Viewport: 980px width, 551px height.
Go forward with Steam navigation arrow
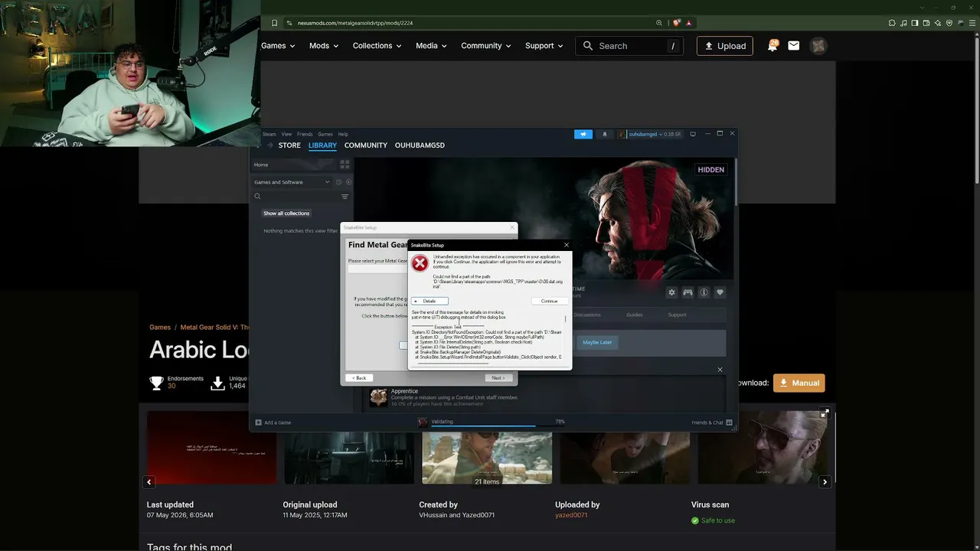(x=269, y=145)
